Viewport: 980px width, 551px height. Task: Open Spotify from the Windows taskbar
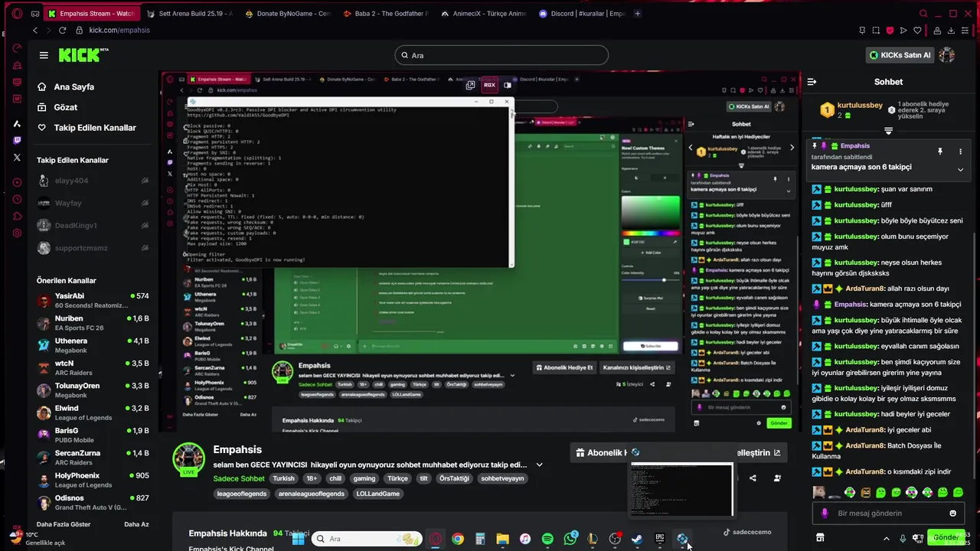pos(547,539)
